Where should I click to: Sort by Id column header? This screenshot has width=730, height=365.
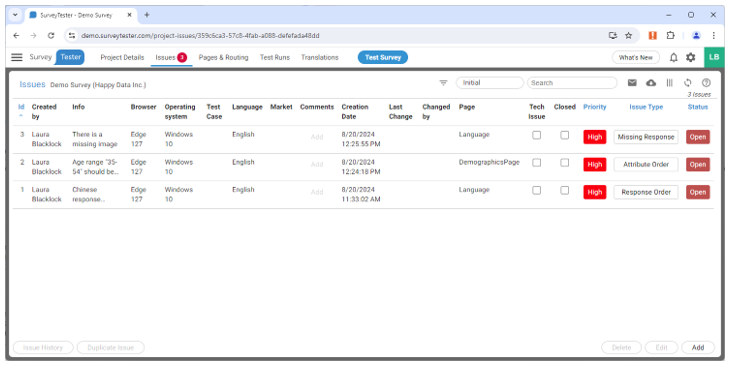21,107
